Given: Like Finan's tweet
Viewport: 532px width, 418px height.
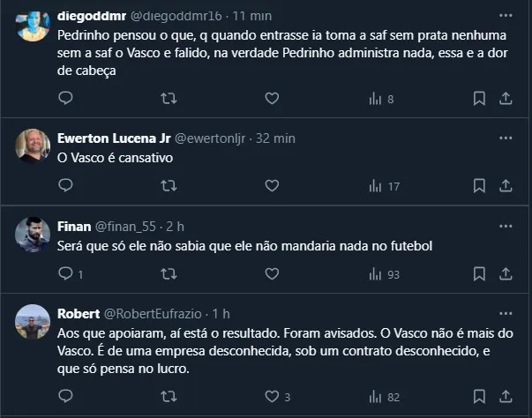Looking at the screenshot, I should [x=272, y=273].
